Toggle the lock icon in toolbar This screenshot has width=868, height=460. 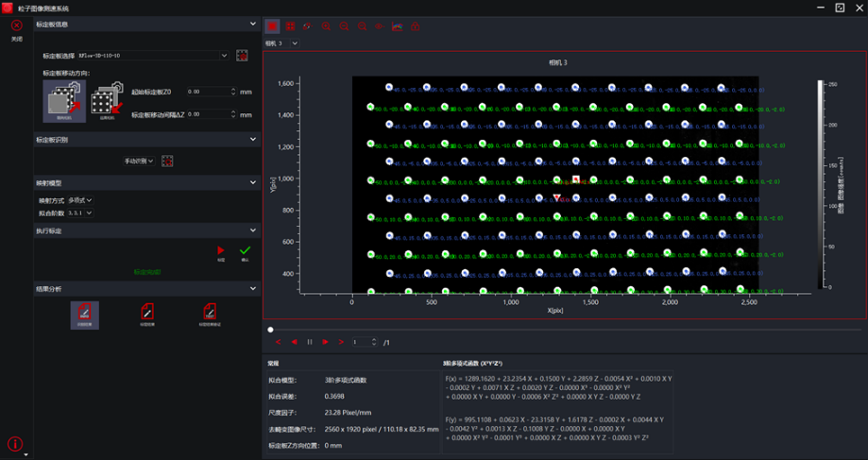(x=416, y=26)
